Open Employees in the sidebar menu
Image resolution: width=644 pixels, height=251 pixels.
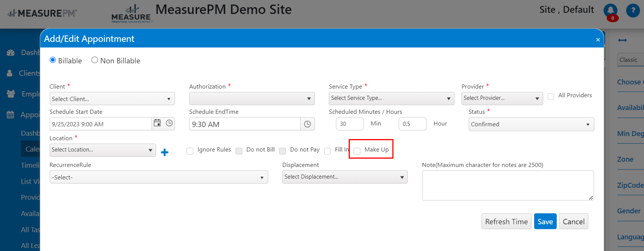coord(30,94)
